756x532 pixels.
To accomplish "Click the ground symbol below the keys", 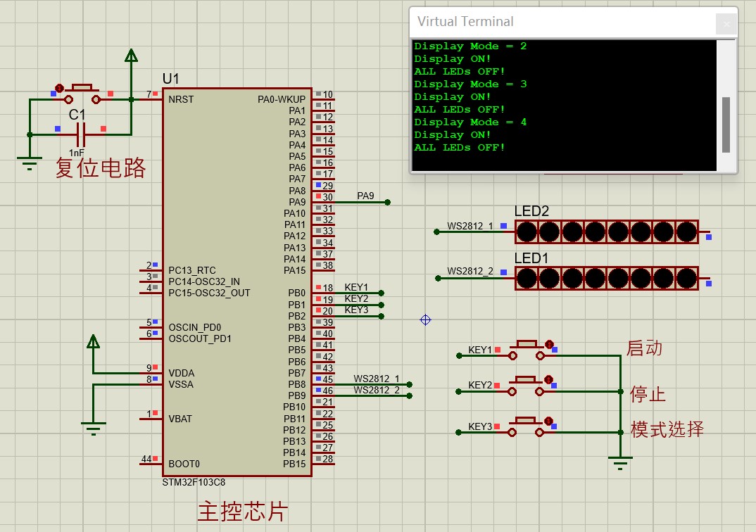I will point(619,462).
